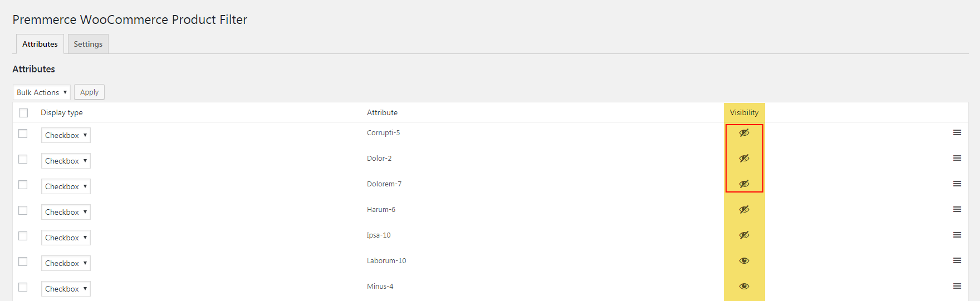
Task: Switch to the Settings tab
Action: tap(88, 44)
